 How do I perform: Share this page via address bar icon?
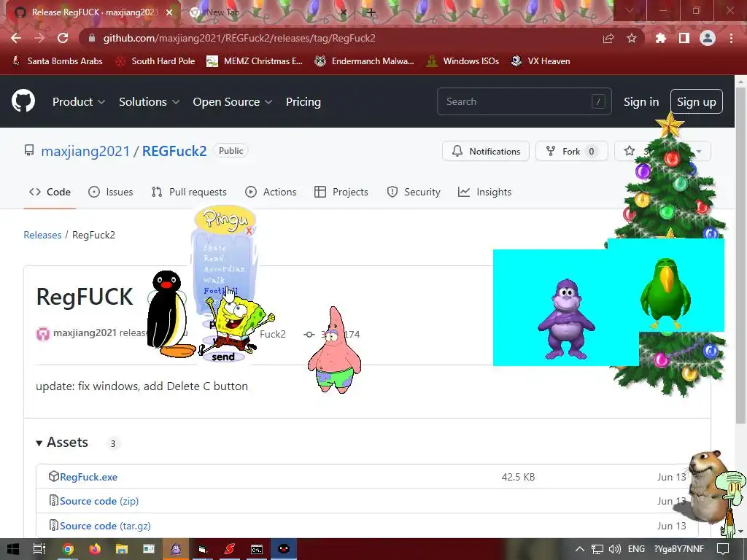coord(608,38)
